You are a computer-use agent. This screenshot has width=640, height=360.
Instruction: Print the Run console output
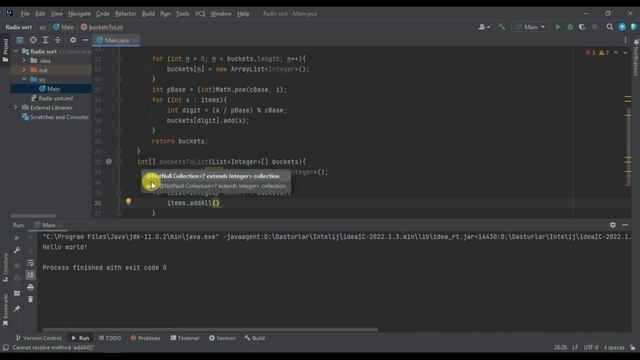31,287
